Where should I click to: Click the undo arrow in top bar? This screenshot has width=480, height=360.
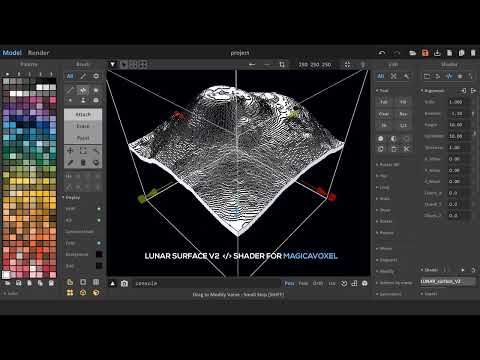tap(382, 53)
